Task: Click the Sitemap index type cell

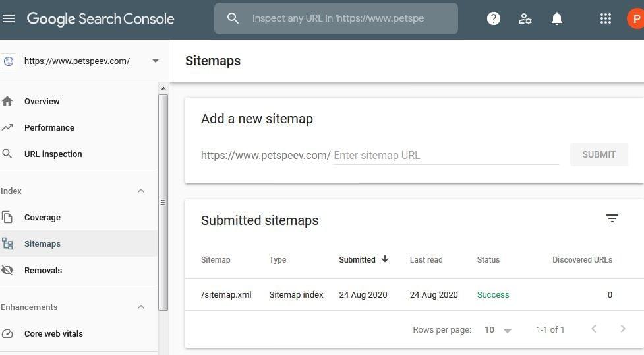Action: (x=296, y=295)
